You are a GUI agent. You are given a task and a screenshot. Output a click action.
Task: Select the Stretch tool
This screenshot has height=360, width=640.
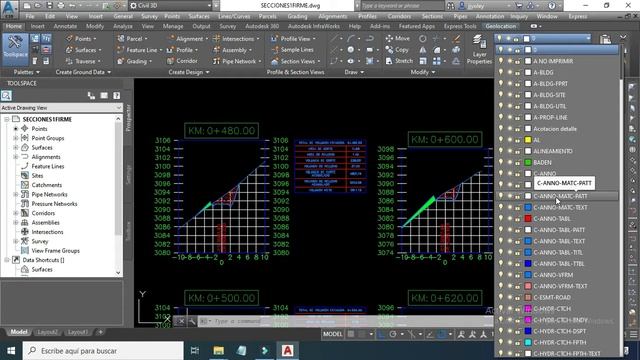click(x=399, y=61)
